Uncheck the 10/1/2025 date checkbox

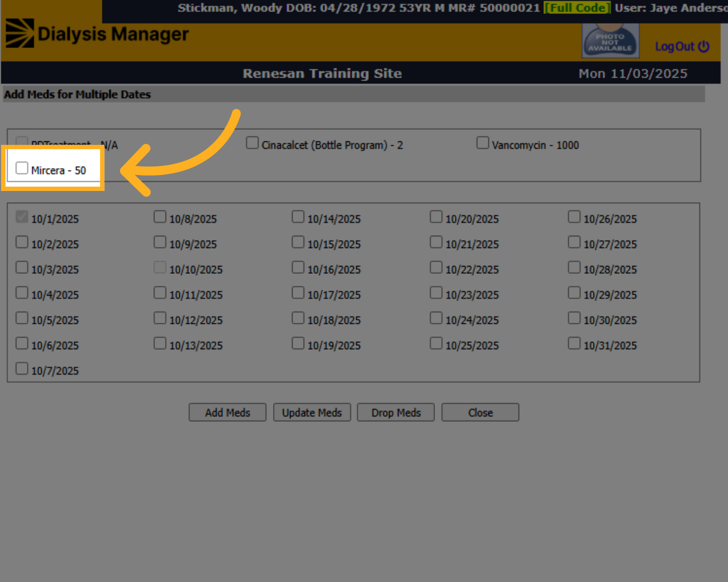[x=22, y=216]
